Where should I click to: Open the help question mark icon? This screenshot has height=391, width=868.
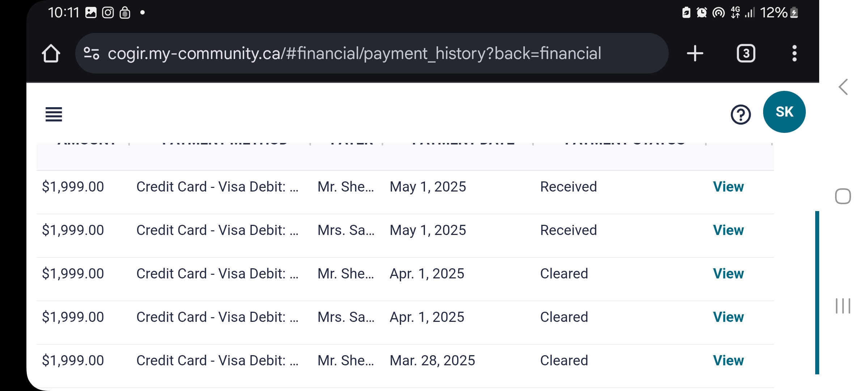(741, 115)
